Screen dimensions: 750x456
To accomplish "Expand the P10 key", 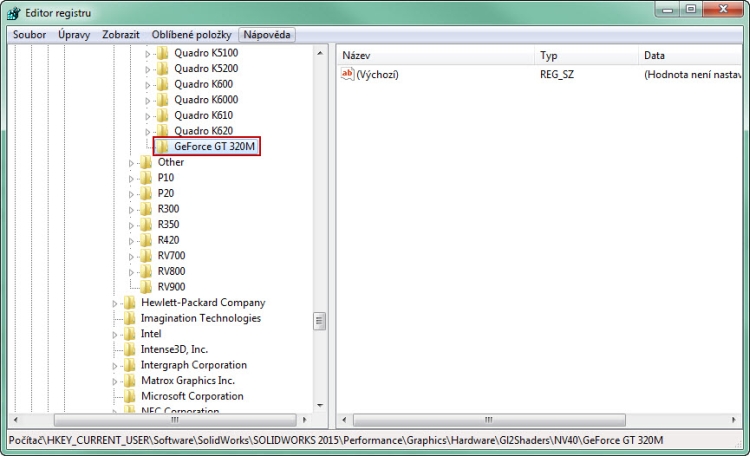I will [x=131, y=178].
